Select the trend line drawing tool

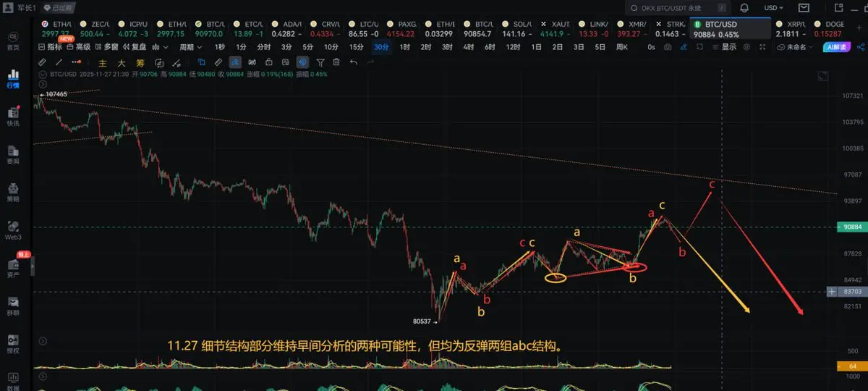[59, 62]
